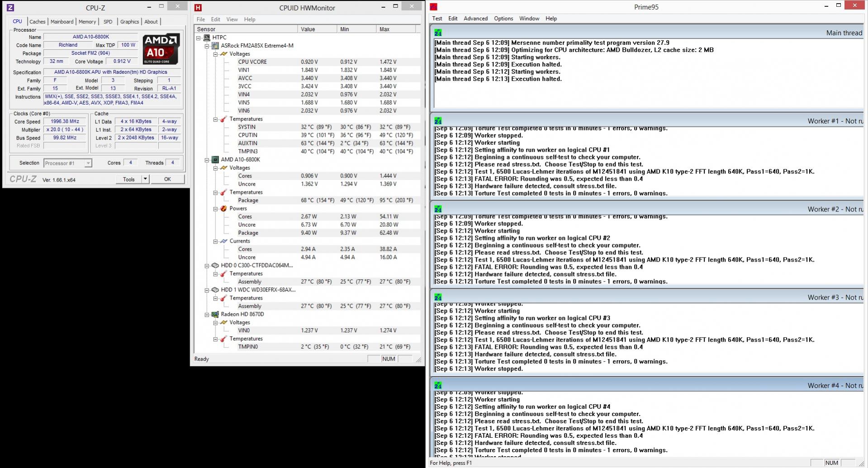Image resolution: width=868 pixels, height=468 pixels.
Task: Click the HDD 0 C300 drive icon
Action: [x=215, y=266]
